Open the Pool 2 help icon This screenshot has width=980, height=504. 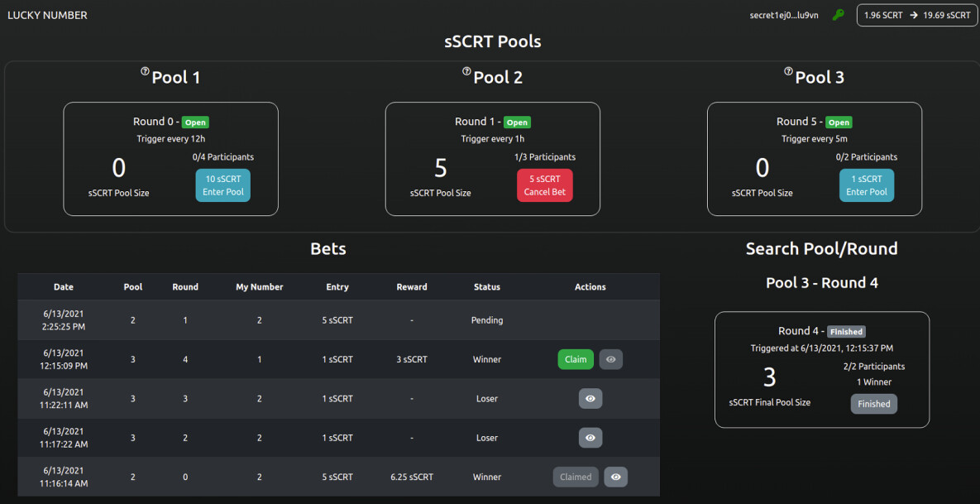[x=466, y=72]
